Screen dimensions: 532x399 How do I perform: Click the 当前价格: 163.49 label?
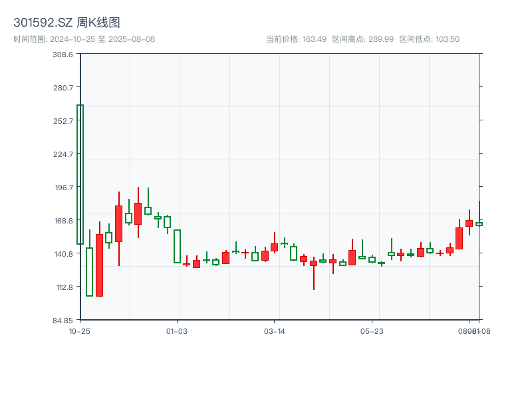click(296, 39)
